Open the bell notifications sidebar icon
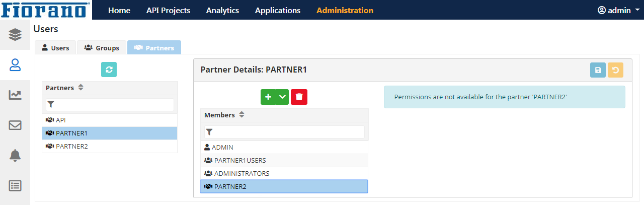Image resolution: width=644 pixels, height=205 pixels. pos(15,155)
